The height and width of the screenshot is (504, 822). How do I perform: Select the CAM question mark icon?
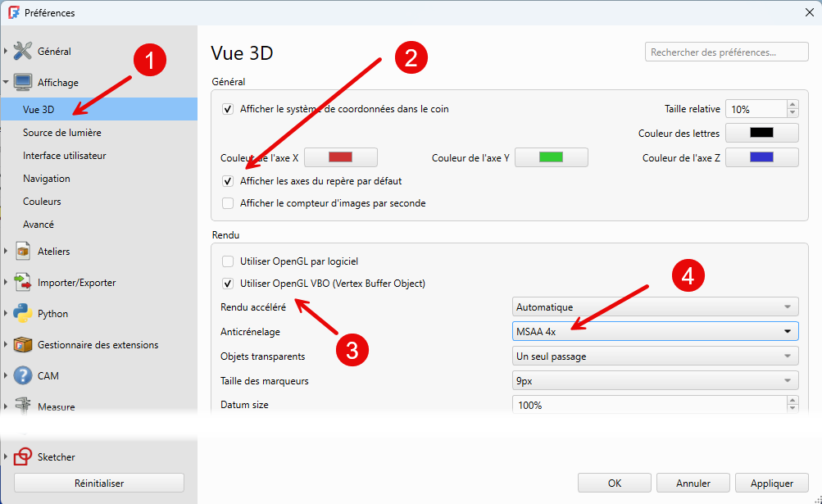pos(23,376)
